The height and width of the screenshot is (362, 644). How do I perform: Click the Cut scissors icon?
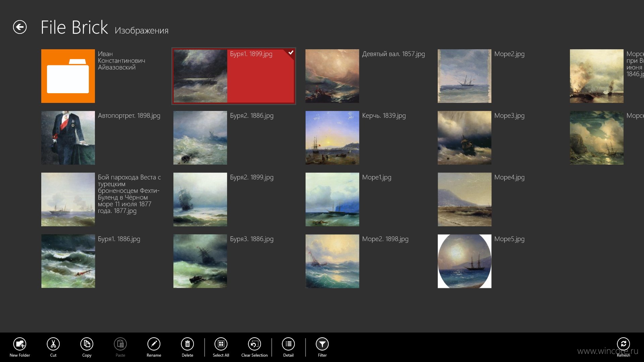(53, 344)
